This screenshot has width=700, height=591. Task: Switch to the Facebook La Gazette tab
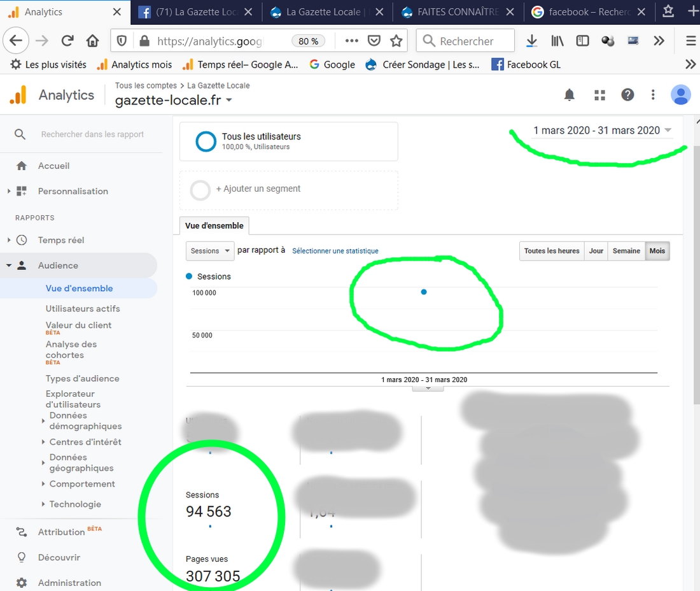point(195,12)
